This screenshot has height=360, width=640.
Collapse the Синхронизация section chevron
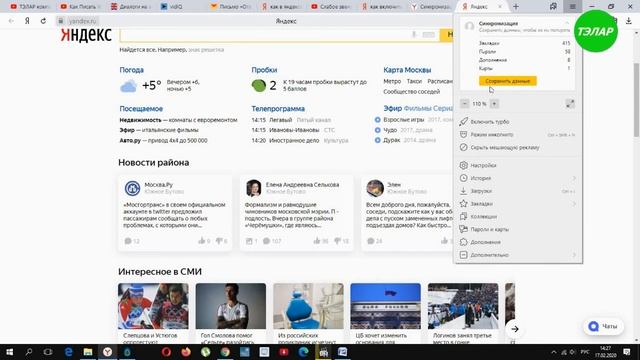point(567,23)
